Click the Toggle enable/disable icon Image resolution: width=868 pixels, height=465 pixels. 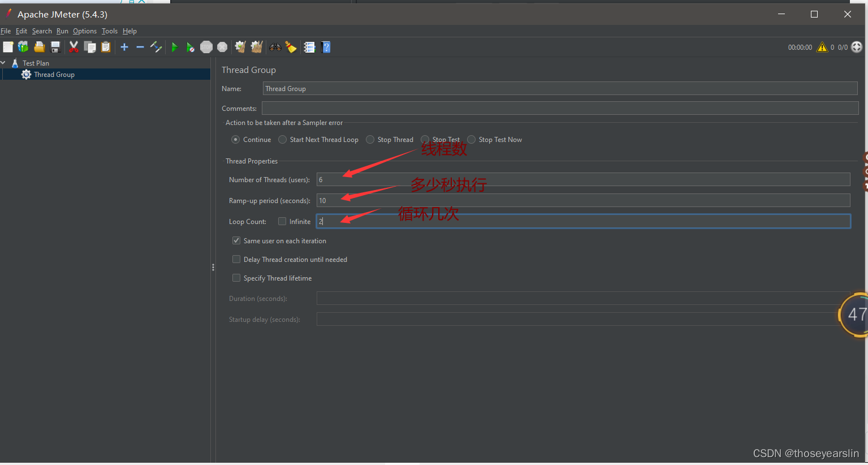(156, 47)
